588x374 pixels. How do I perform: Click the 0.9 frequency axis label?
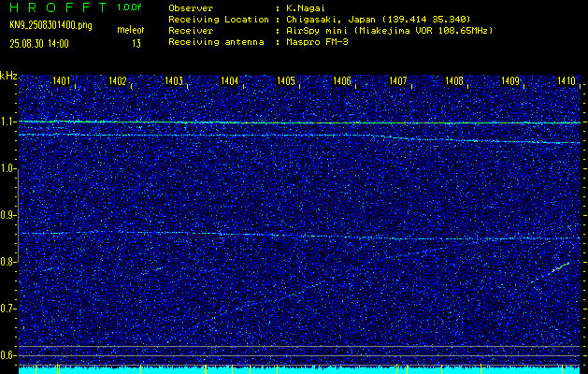click(6, 215)
